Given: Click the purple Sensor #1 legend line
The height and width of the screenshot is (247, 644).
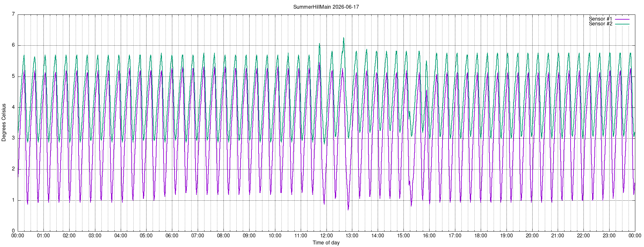Looking at the screenshot, I should [x=622, y=19].
